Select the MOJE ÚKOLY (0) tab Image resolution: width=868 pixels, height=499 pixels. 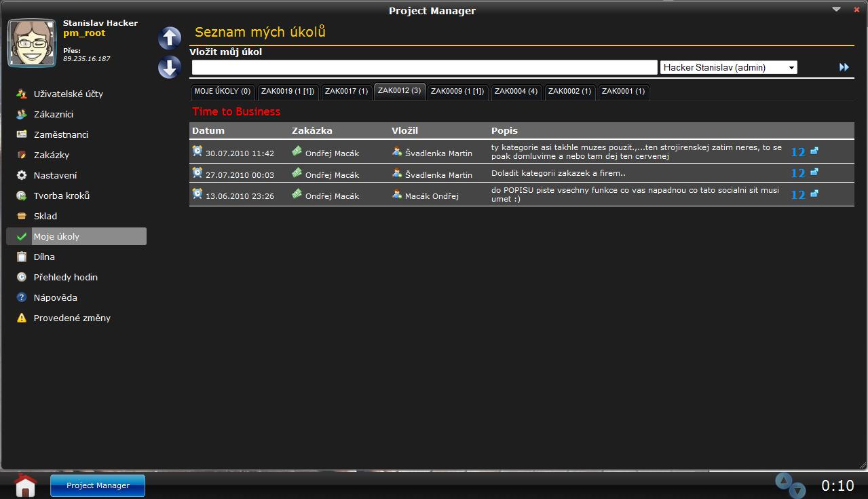(x=223, y=92)
